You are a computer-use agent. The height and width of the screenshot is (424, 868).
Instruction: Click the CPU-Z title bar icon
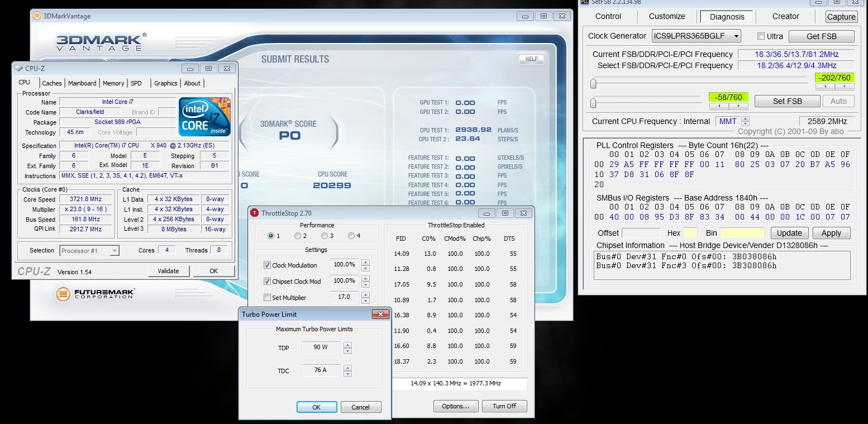18,68
